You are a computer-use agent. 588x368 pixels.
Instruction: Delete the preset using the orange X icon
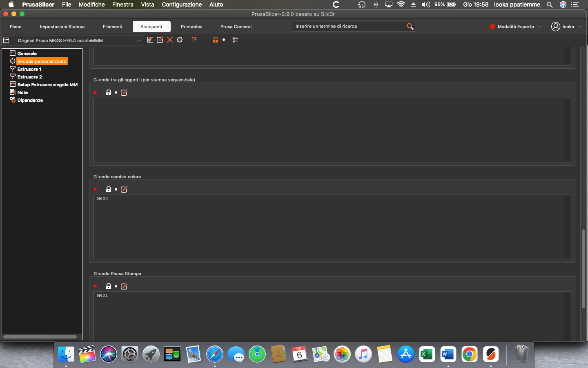click(170, 40)
